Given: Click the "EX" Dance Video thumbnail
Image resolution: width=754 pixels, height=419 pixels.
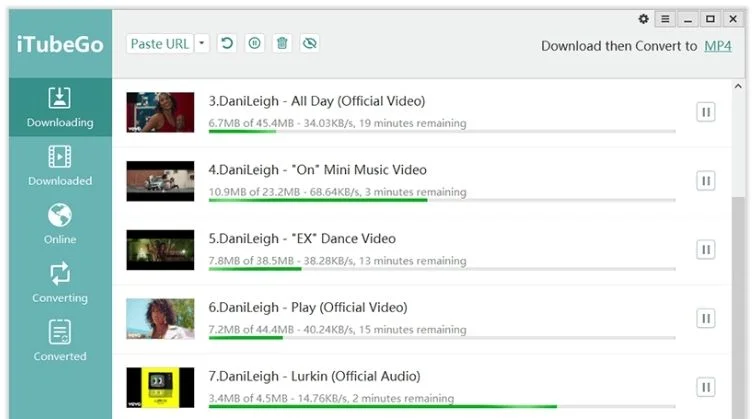Looking at the screenshot, I should click(x=161, y=250).
